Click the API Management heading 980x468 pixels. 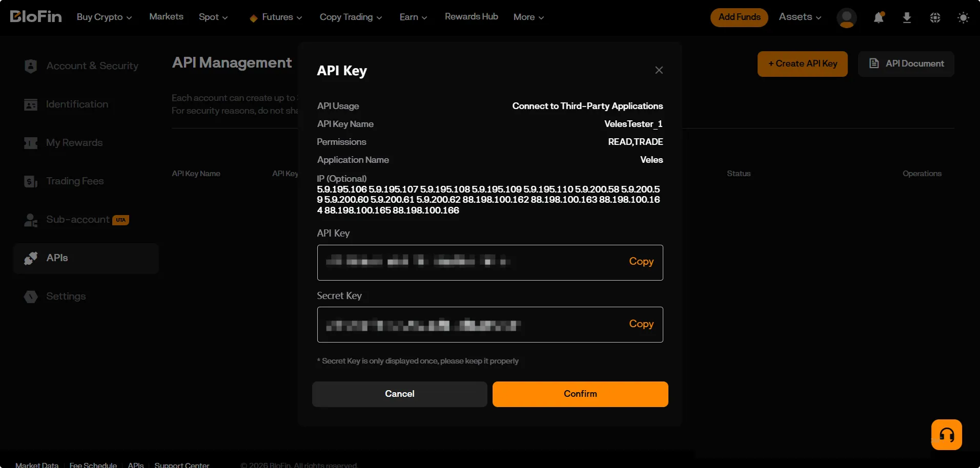[x=232, y=62]
